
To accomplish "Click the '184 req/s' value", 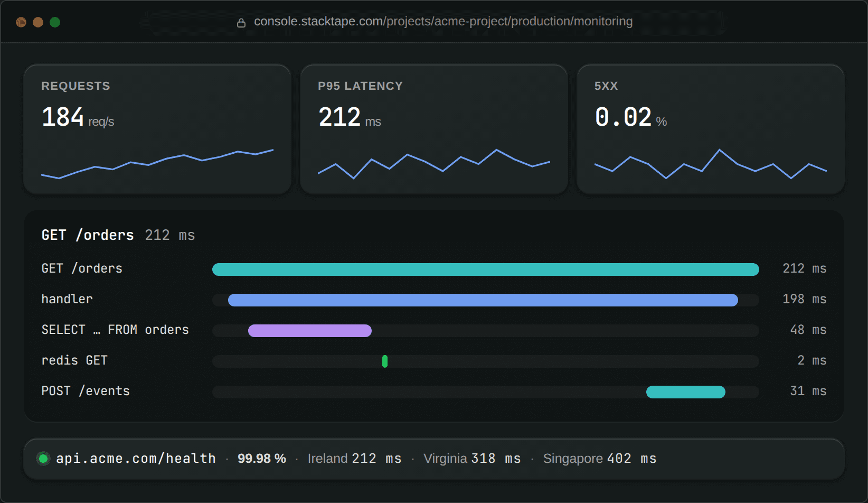I will [78, 117].
